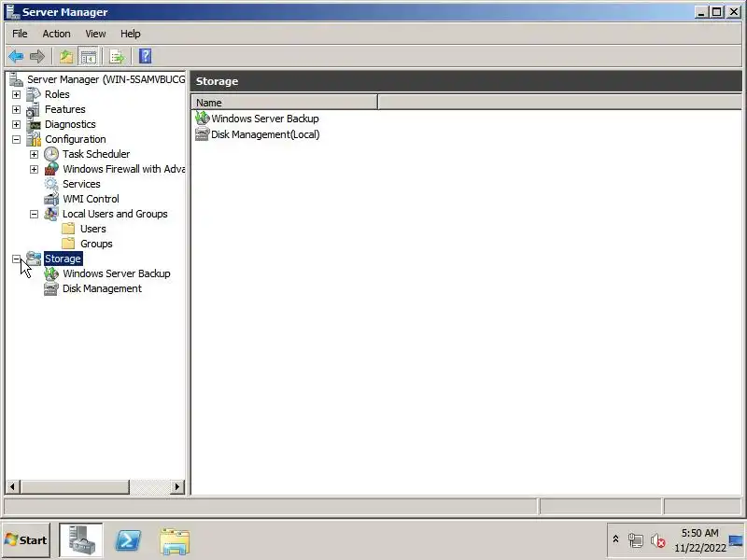Collapse the Storage node
747x560 pixels.
[16, 259]
